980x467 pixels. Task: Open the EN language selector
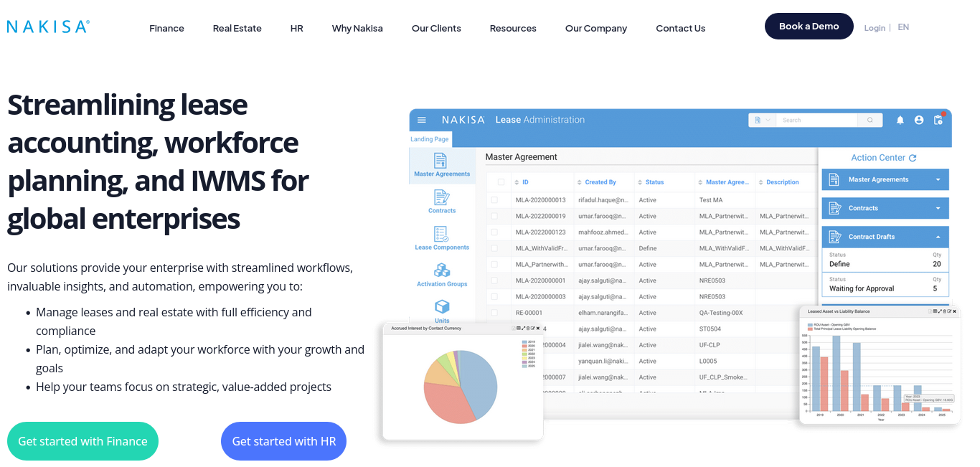[x=903, y=27]
